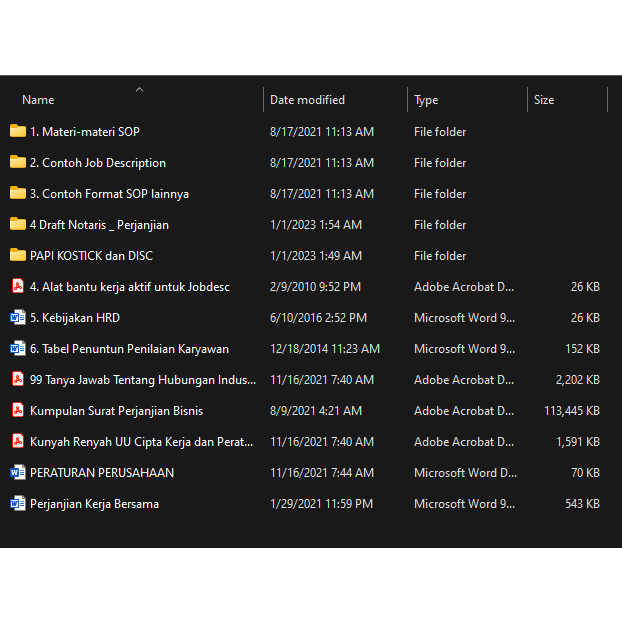Viewport: 622px width, 622px height.
Task: Click PDF icon of 4. Alat bantu kerja aktif
Action: [18, 286]
